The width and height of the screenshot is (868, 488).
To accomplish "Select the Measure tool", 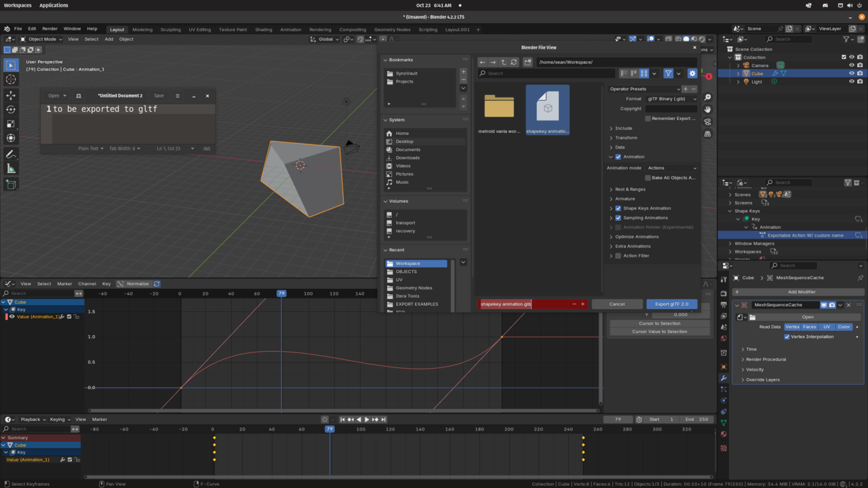I will tap(11, 169).
